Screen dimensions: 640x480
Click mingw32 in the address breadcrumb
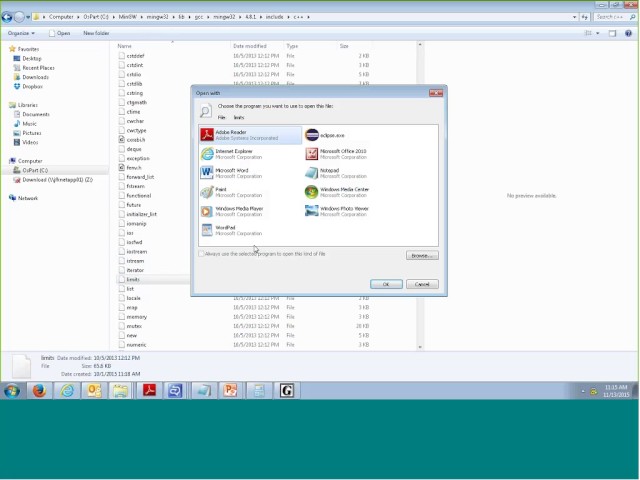(x=158, y=17)
